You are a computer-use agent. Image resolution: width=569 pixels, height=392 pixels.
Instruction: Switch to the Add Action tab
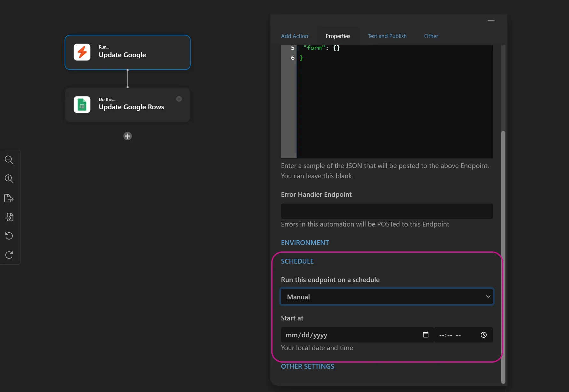tap(295, 36)
